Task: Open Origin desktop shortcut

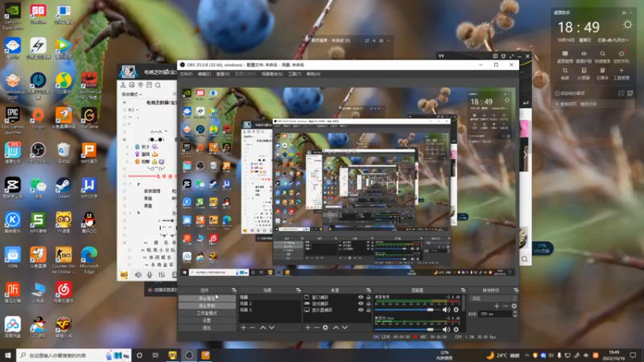Action: click(x=38, y=118)
